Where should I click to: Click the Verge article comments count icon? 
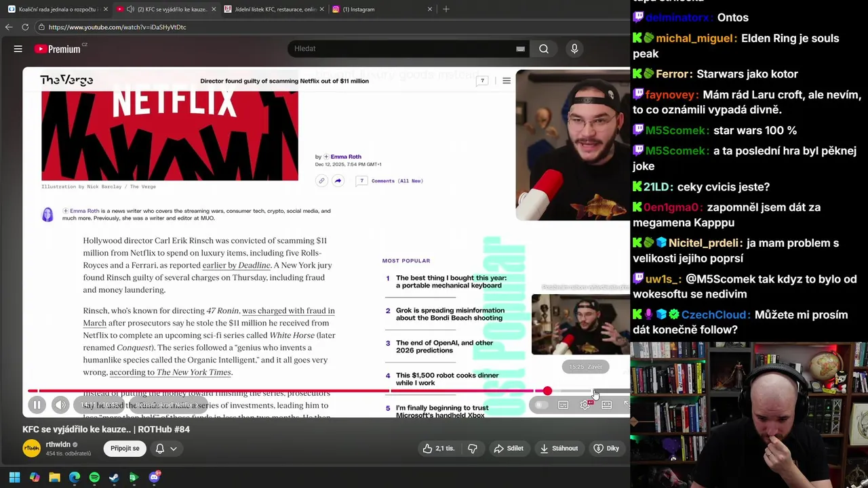[482, 81]
